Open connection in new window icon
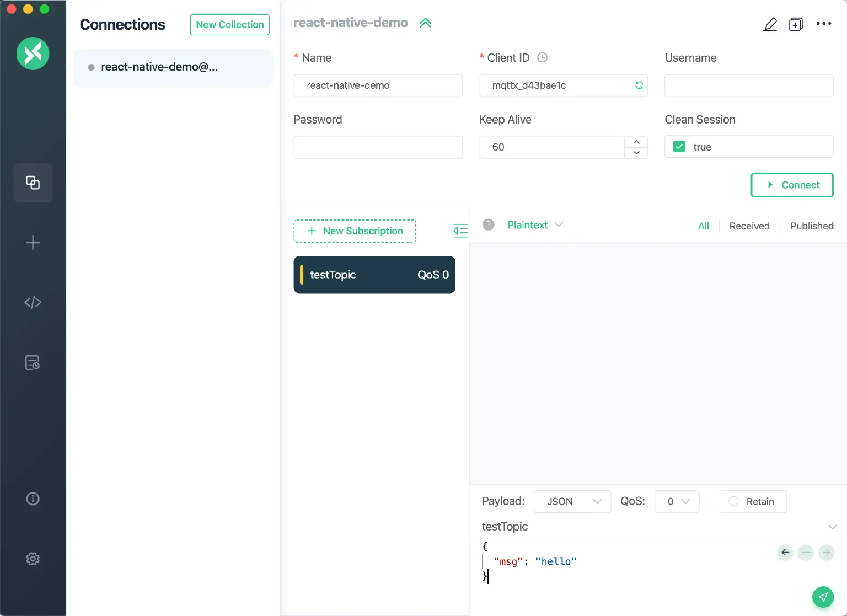This screenshot has width=847, height=616. 796,24
